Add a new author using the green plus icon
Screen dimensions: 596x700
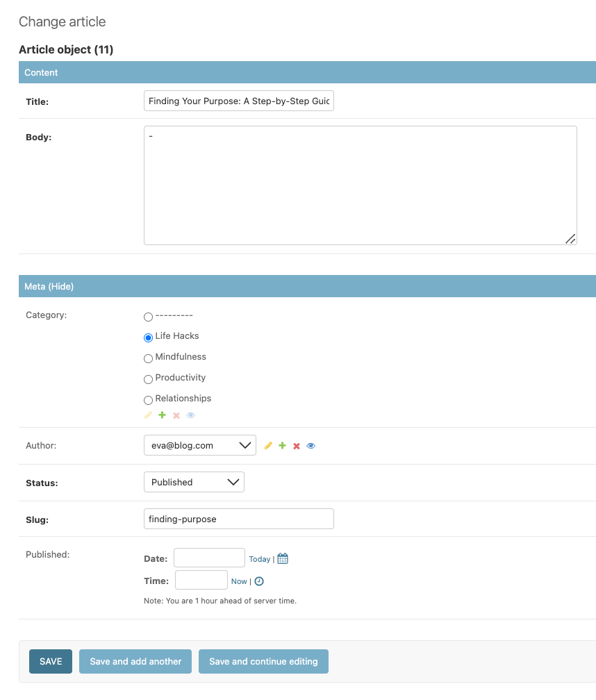click(282, 445)
